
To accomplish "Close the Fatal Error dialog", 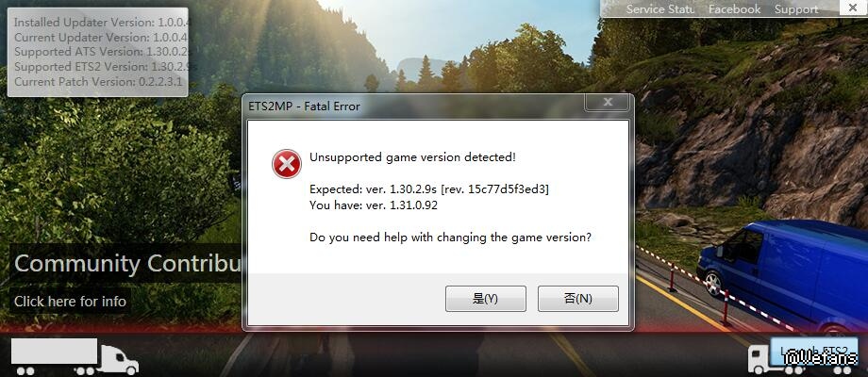I will (x=608, y=103).
